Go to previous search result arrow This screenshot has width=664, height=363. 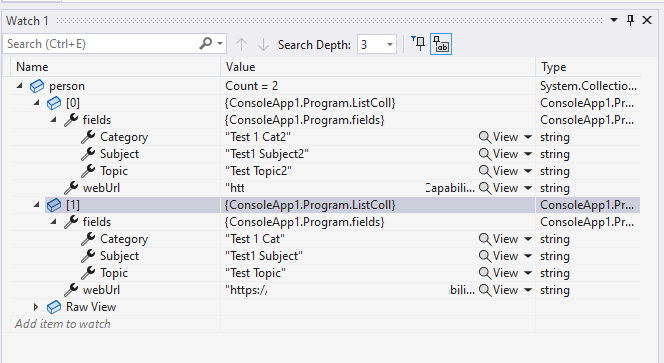241,44
